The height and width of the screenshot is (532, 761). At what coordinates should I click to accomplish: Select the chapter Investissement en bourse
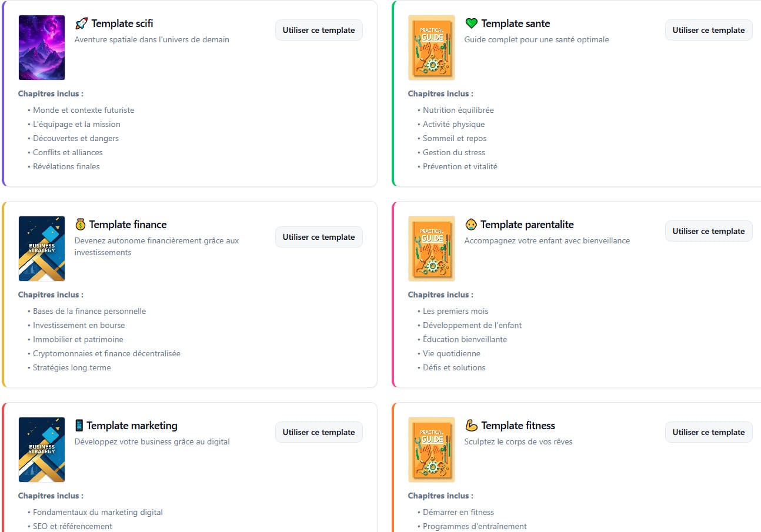tap(78, 325)
